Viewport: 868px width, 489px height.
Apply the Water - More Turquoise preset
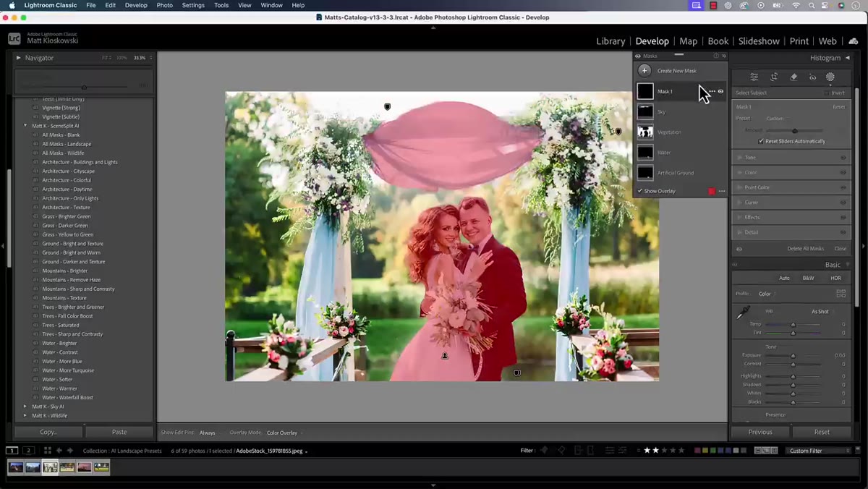click(68, 370)
